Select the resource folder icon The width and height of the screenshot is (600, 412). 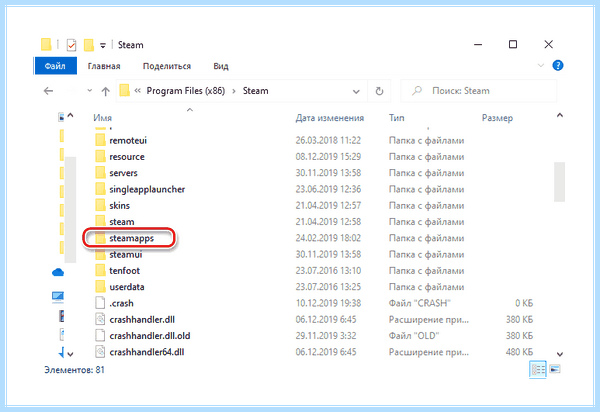pos(100,156)
